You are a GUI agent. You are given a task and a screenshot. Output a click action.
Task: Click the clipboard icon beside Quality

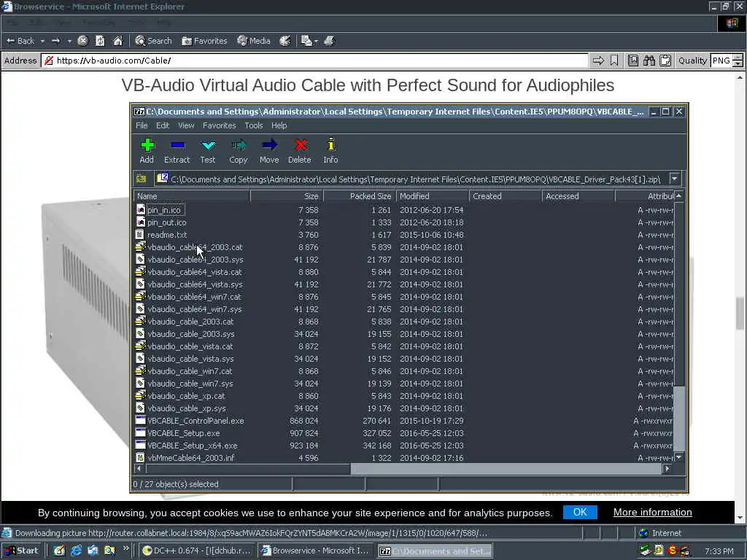665,61
